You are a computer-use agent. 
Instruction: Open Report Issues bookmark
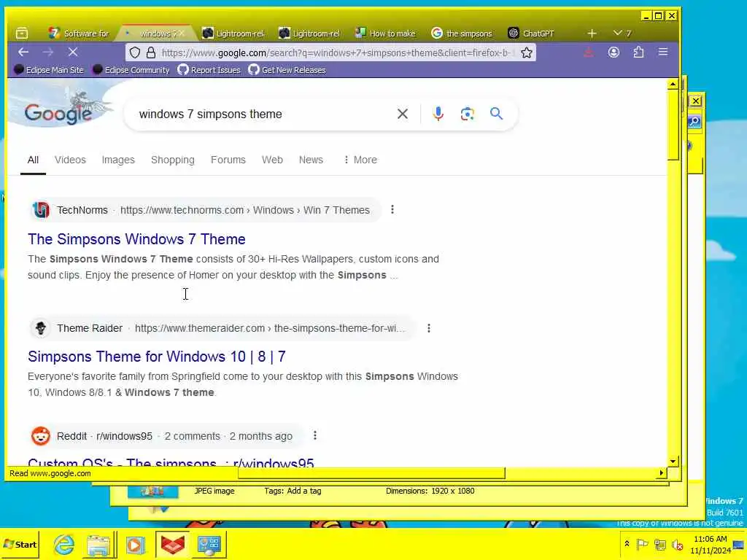tap(209, 70)
